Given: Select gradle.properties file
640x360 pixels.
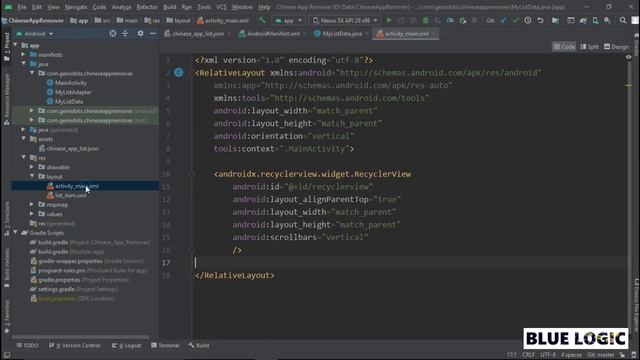Looking at the screenshot, I should [x=59, y=280].
